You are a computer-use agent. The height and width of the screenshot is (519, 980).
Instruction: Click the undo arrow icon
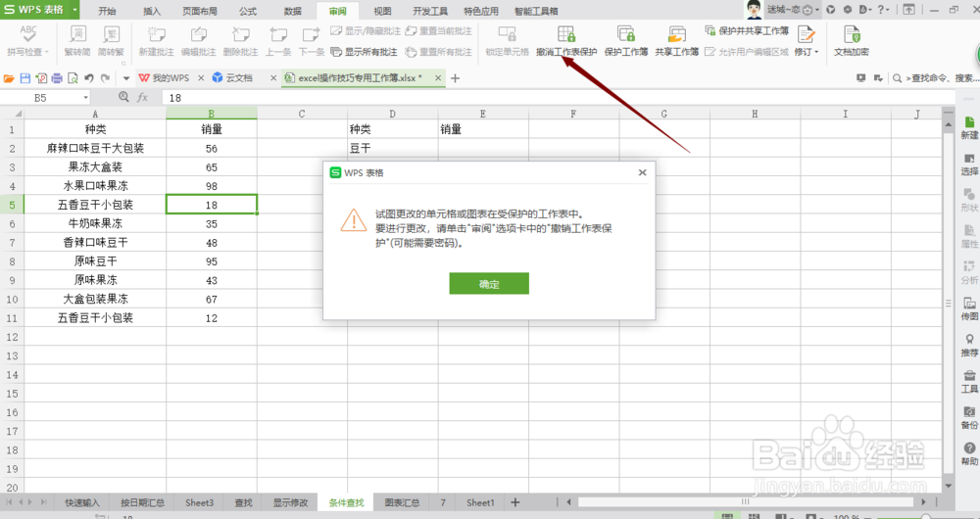pyautogui.click(x=89, y=78)
